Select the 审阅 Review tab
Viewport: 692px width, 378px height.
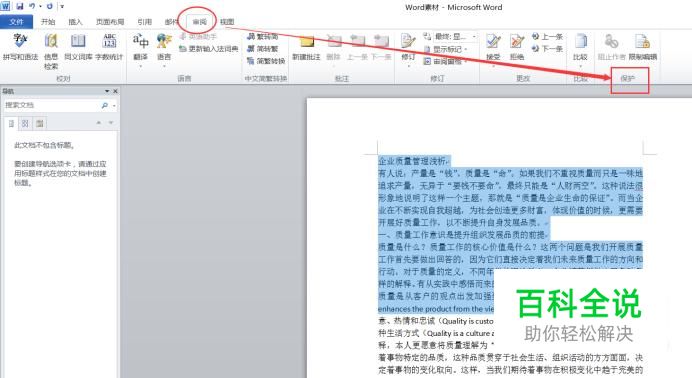click(199, 22)
